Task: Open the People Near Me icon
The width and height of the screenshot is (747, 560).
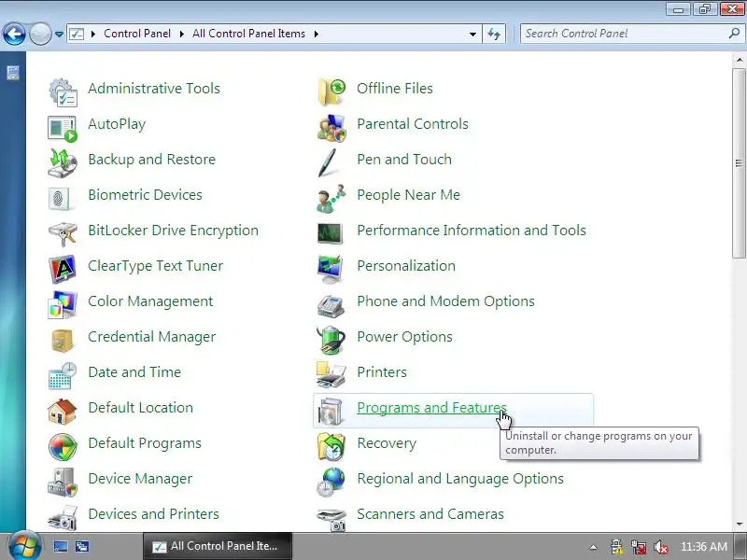Action: (331, 198)
